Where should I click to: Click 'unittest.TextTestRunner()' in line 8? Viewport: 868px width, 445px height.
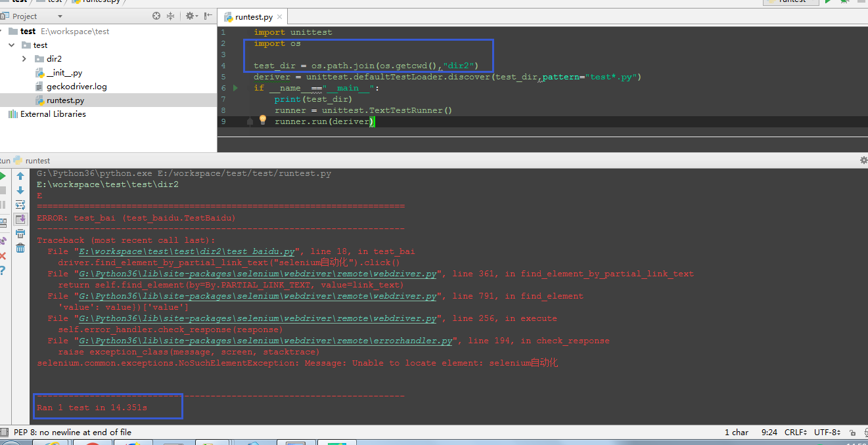pos(387,110)
